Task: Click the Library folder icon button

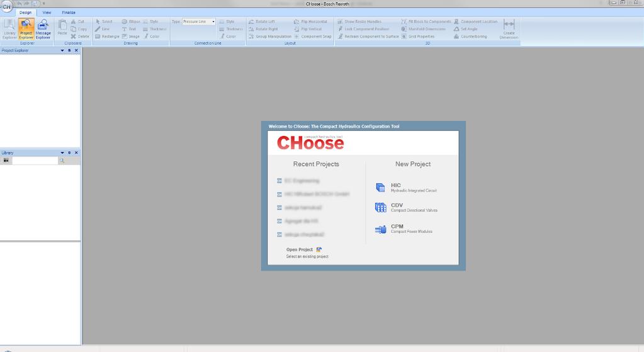Action: coord(6,161)
